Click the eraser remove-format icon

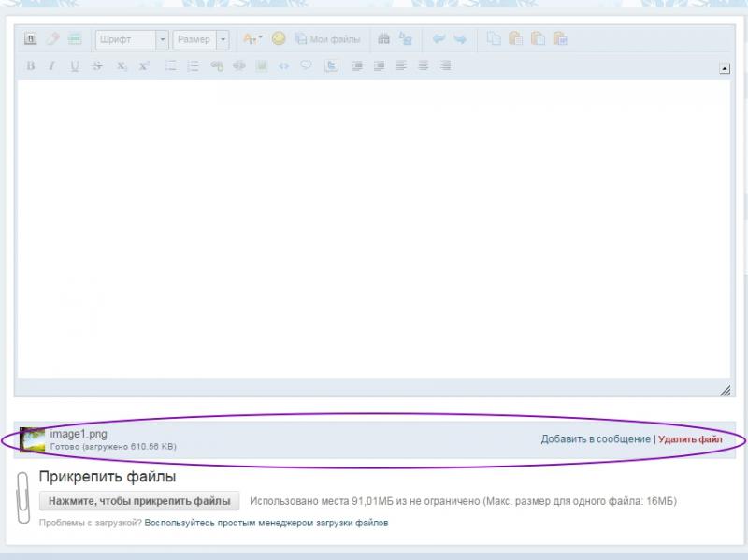click(52, 39)
